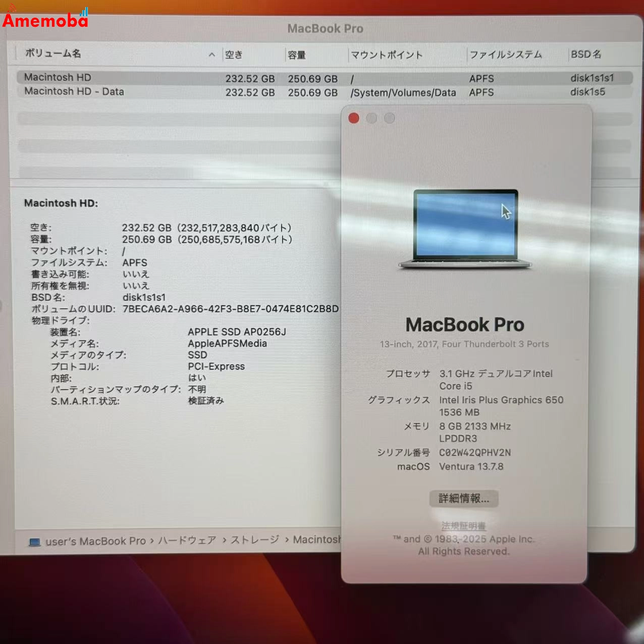Click the マウントポイント column header
This screenshot has width=644, height=644.
coord(387,55)
